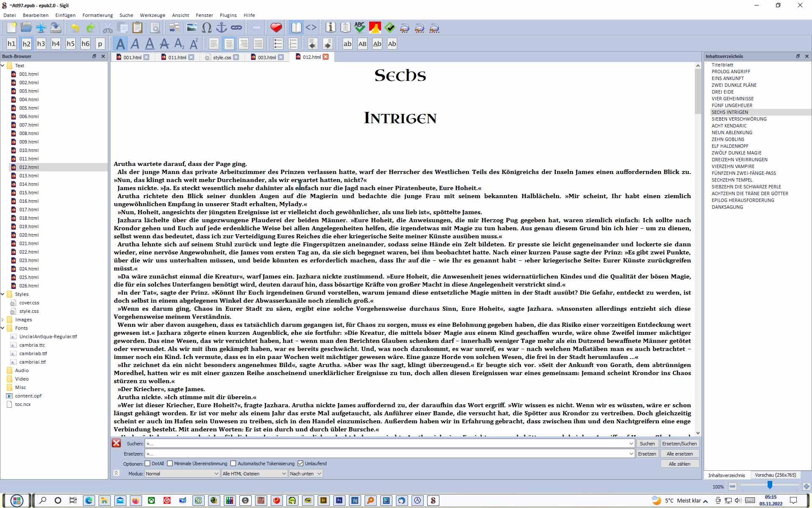Switch to code view angle brackets icon
The image size is (812, 508).
(x=311, y=28)
